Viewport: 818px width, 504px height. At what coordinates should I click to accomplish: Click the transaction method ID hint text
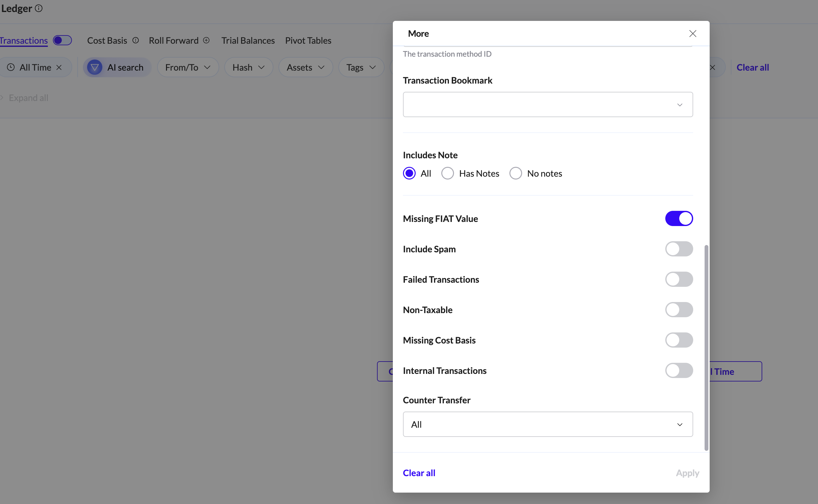click(x=447, y=54)
